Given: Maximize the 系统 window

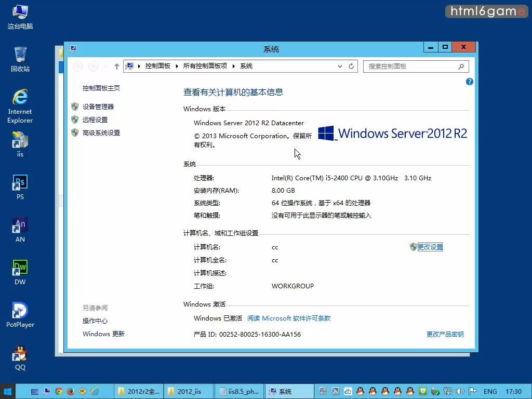Looking at the screenshot, I should coord(445,47).
